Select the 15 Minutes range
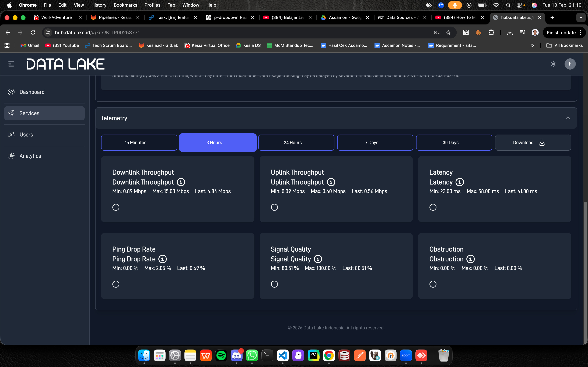The height and width of the screenshot is (367, 588). (x=139, y=142)
